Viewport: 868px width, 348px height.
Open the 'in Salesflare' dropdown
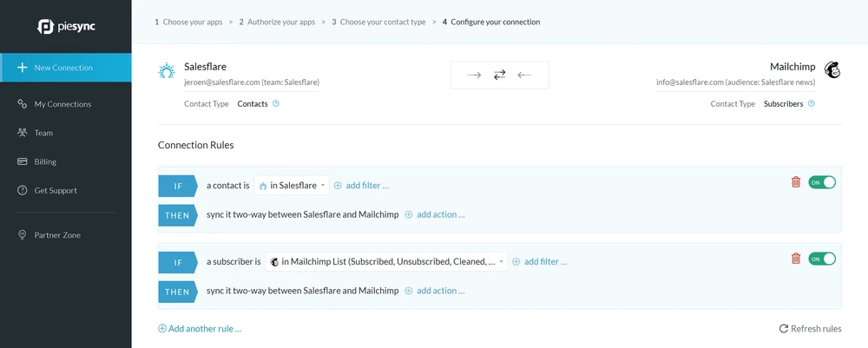292,186
